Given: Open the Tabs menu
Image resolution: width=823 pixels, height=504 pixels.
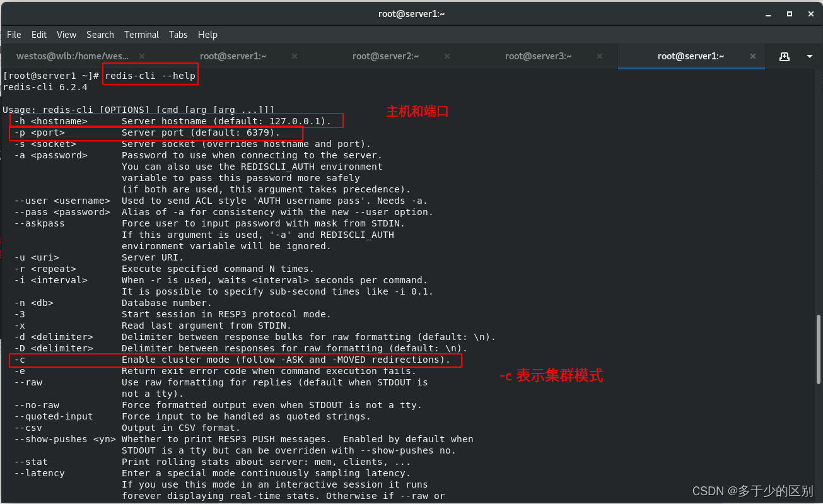Looking at the screenshot, I should (x=178, y=35).
